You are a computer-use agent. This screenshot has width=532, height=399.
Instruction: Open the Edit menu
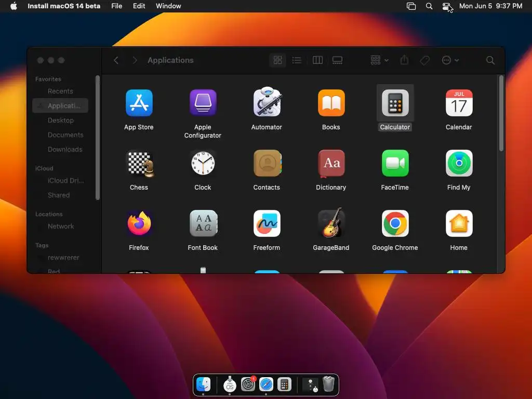point(139,6)
